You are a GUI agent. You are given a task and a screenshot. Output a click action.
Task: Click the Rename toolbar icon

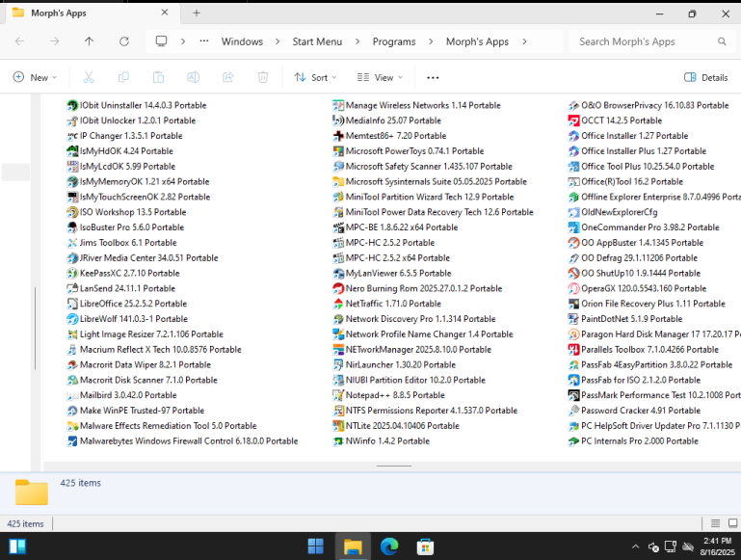click(x=194, y=77)
